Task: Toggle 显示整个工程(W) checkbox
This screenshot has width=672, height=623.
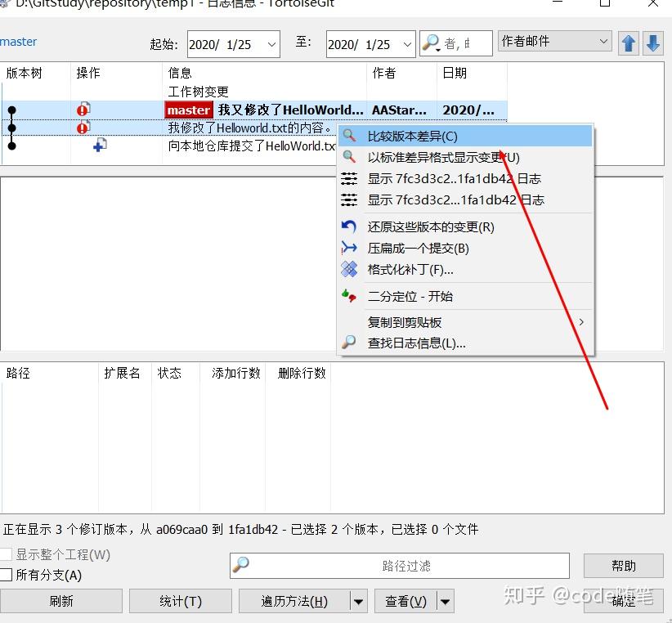Action: (x=6, y=554)
